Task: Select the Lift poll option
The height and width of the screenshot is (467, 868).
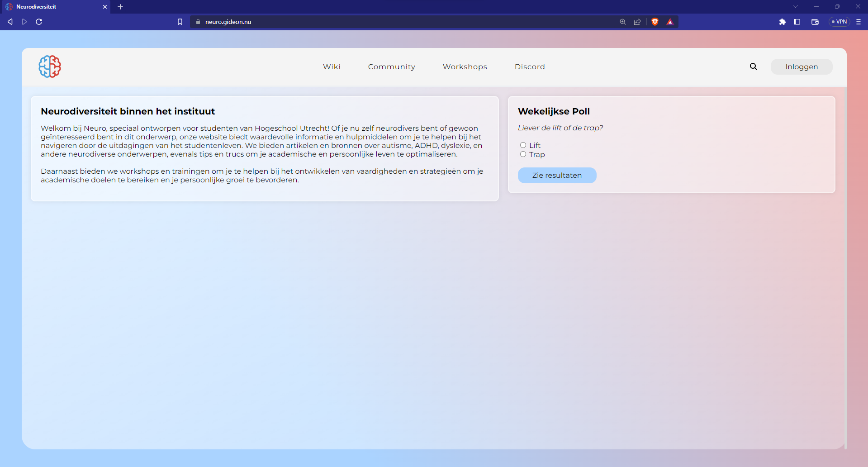Action: pos(523,145)
